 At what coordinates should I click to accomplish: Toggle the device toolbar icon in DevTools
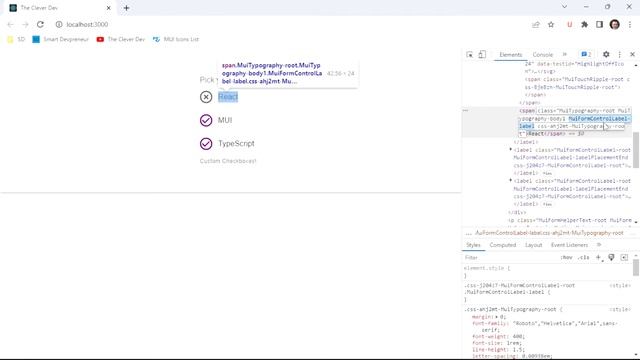(x=482, y=54)
